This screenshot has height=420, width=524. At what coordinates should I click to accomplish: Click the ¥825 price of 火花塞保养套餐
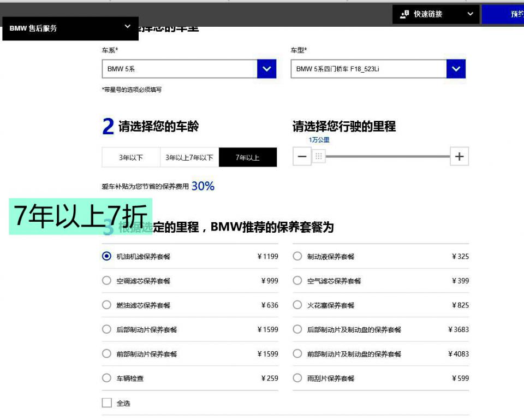(460, 305)
